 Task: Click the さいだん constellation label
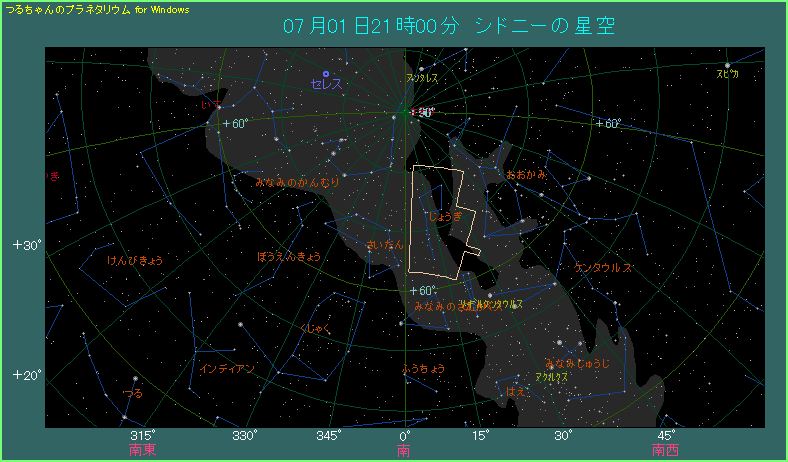[x=385, y=244]
